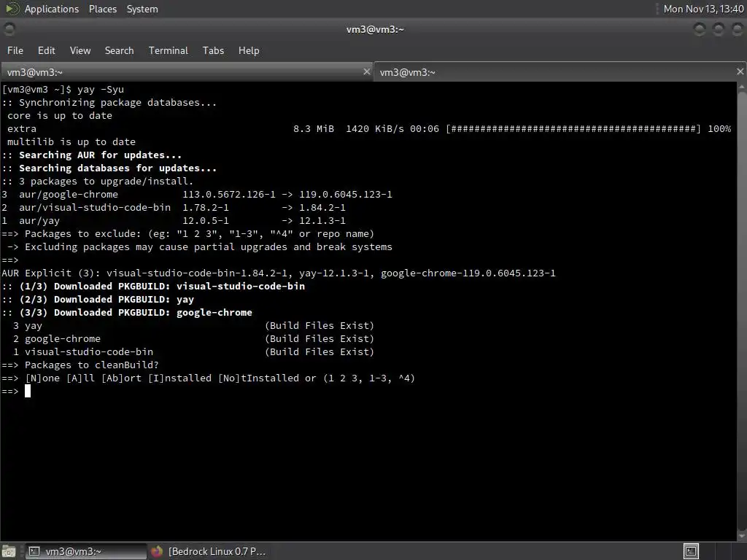Maximize the terminal window
Viewport: 747px width, 560px height.
click(x=718, y=29)
